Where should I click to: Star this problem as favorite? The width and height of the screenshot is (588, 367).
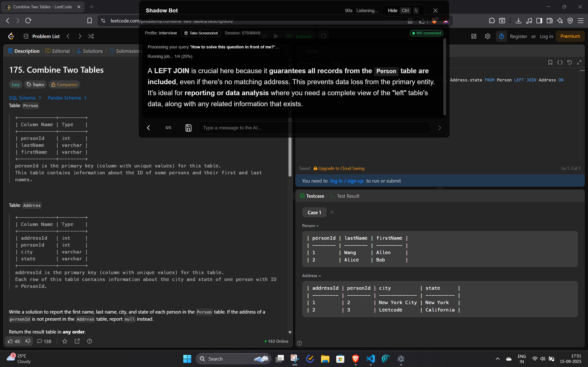[65, 341]
